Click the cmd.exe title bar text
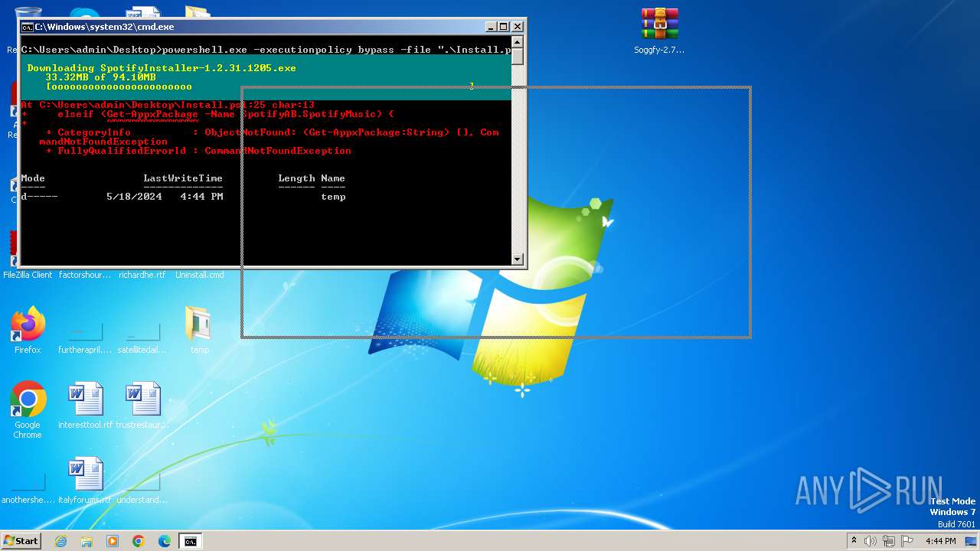The height and width of the screenshot is (551, 980). click(x=104, y=27)
